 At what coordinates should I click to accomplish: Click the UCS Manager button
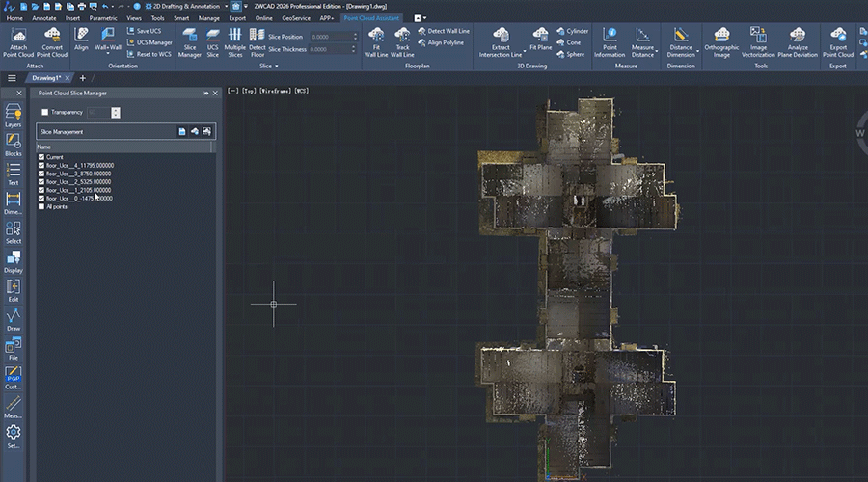pyautogui.click(x=149, y=42)
